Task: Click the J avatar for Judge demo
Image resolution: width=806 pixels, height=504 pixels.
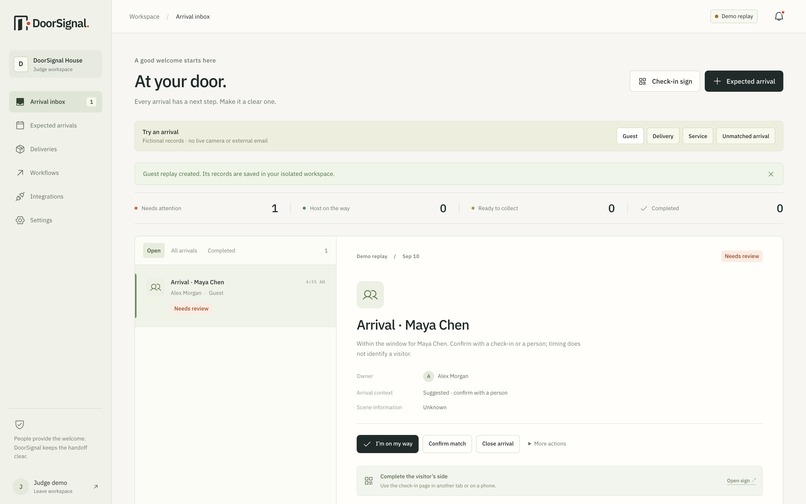Action: [21, 487]
